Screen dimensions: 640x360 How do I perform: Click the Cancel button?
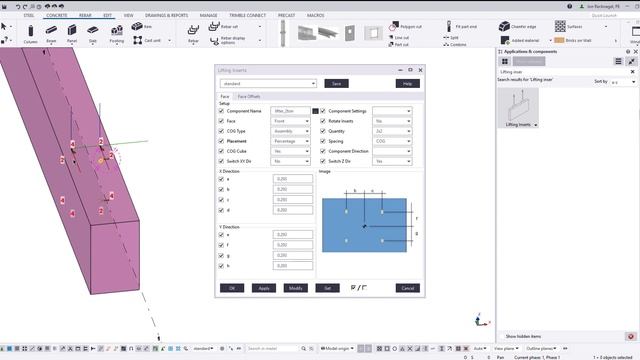(407, 288)
